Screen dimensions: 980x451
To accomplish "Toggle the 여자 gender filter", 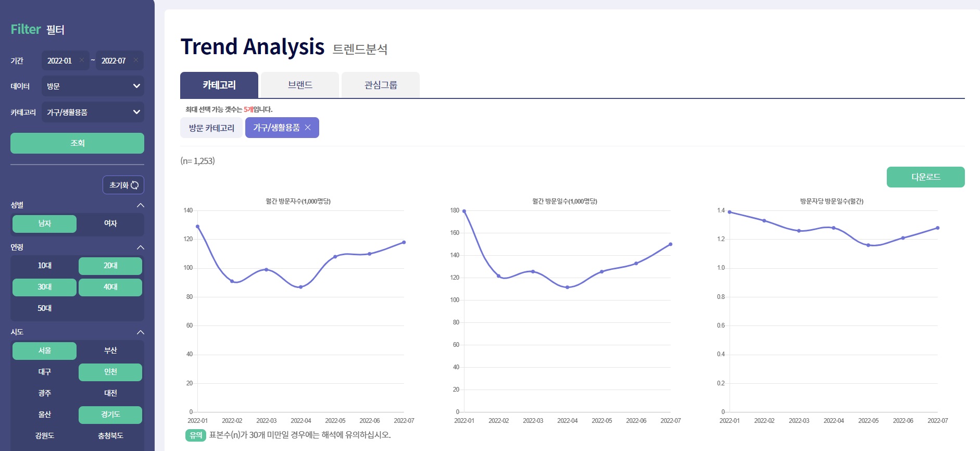I will pyautogui.click(x=110, y=223).
